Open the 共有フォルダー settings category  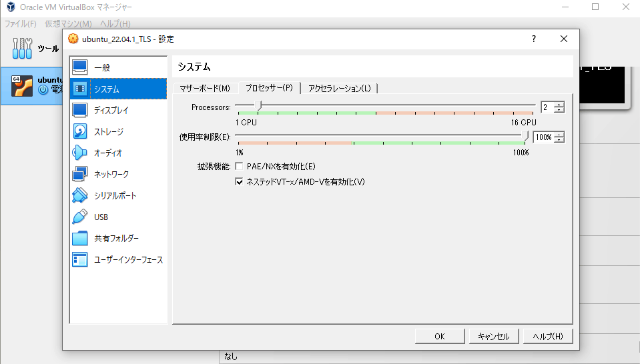pos(118,238)
